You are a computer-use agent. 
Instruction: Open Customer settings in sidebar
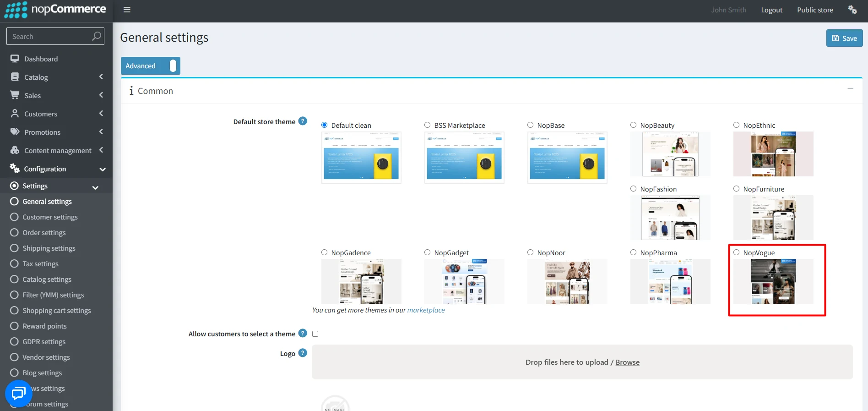pyautogui.click(x=50, y=217)
